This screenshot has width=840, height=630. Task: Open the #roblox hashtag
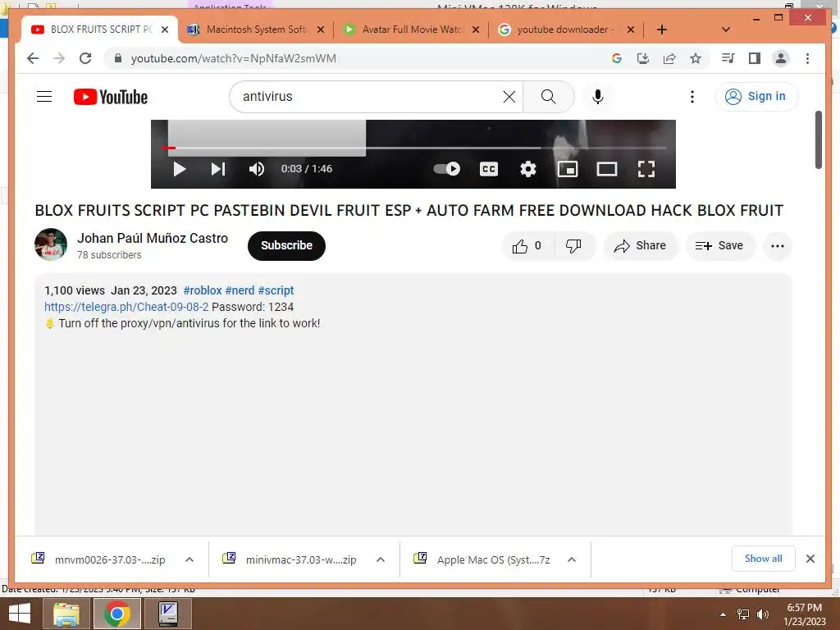pos(203,290)
